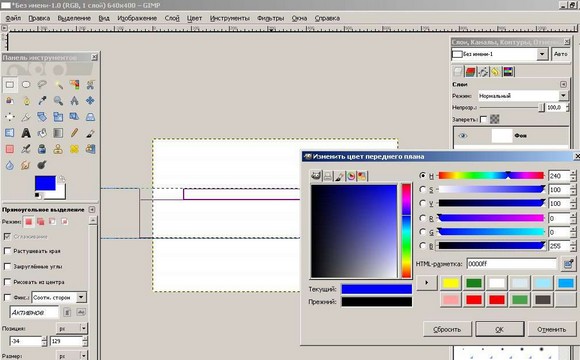Open the image selector dropdown Без имени-1
The width and height of the screenshot is (580, 360).
499,54
